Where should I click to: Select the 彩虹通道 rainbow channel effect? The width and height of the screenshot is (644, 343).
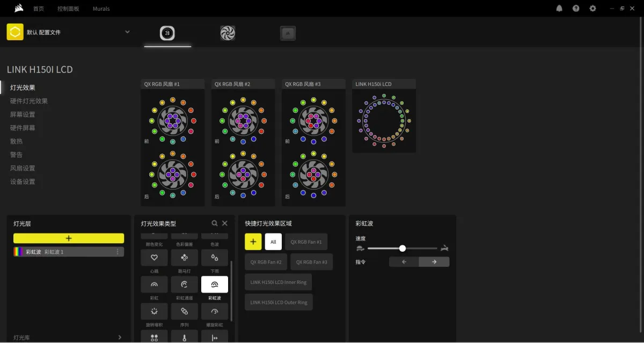[x=184, y=284]
